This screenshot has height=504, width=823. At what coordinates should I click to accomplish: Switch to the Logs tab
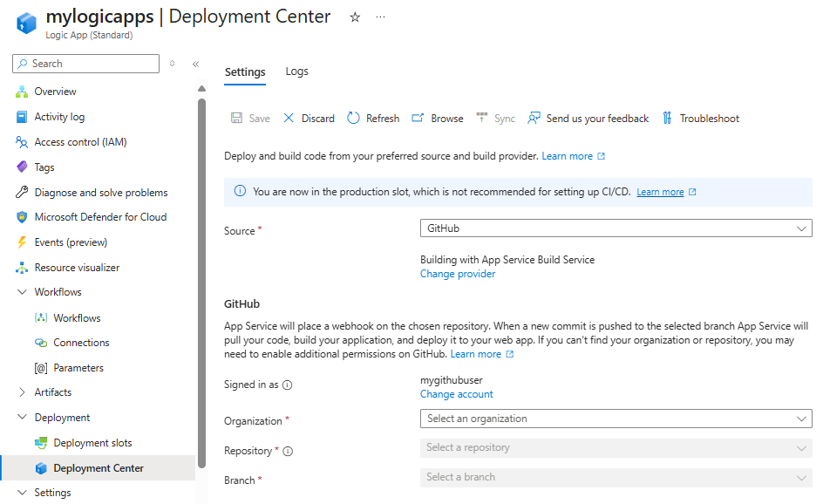297,72
